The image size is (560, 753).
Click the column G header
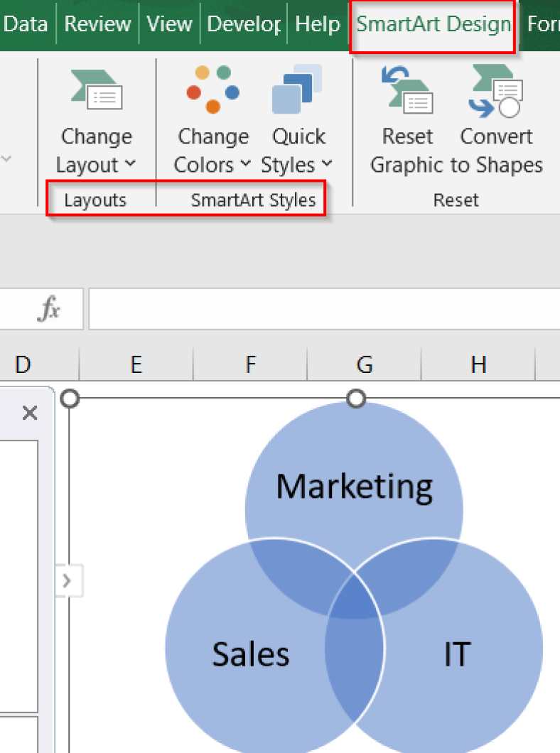[365, 364]
